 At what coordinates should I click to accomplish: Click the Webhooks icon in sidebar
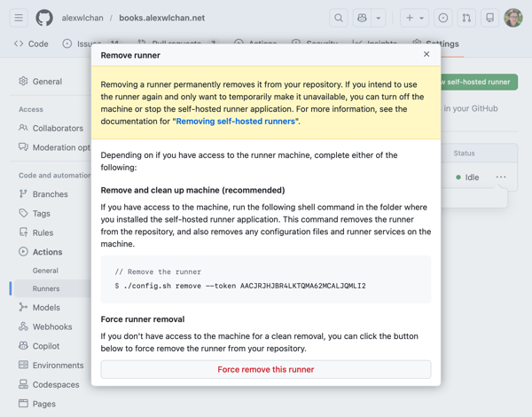pos(23,327)
